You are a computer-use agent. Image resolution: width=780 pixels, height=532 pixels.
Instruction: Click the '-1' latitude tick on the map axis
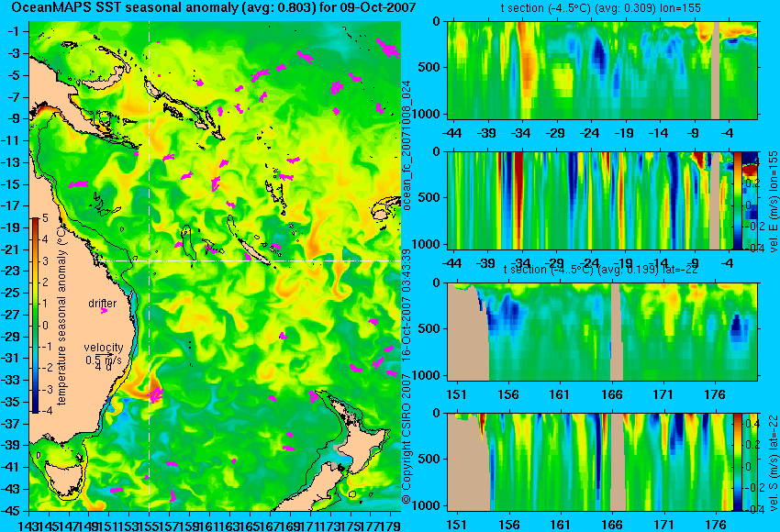[14, 32]
